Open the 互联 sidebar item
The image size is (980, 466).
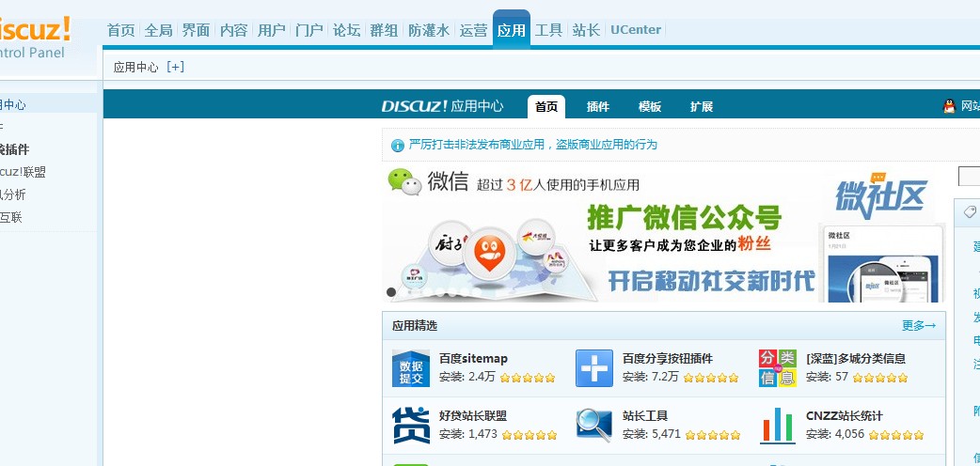pos(11,217)
